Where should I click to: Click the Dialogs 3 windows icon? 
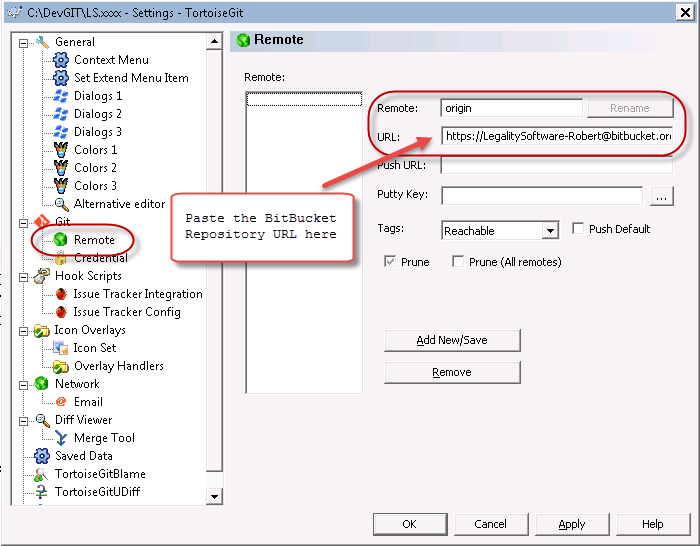point(61,132)
